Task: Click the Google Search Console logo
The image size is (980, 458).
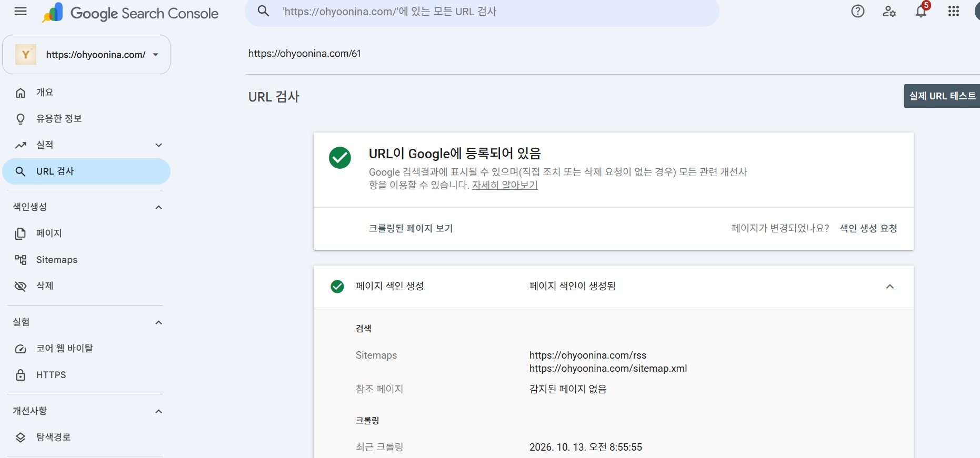Action: coord(130,13)
